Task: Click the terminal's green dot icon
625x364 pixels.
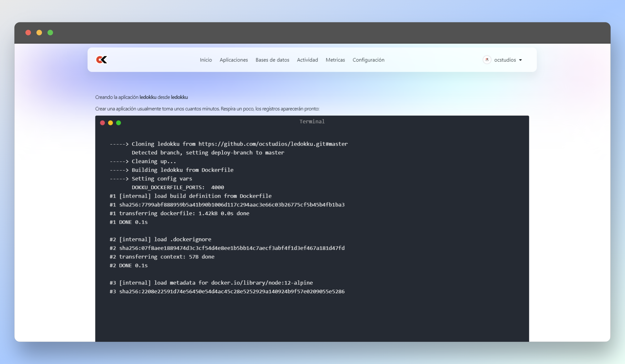Action: point(118,123)
